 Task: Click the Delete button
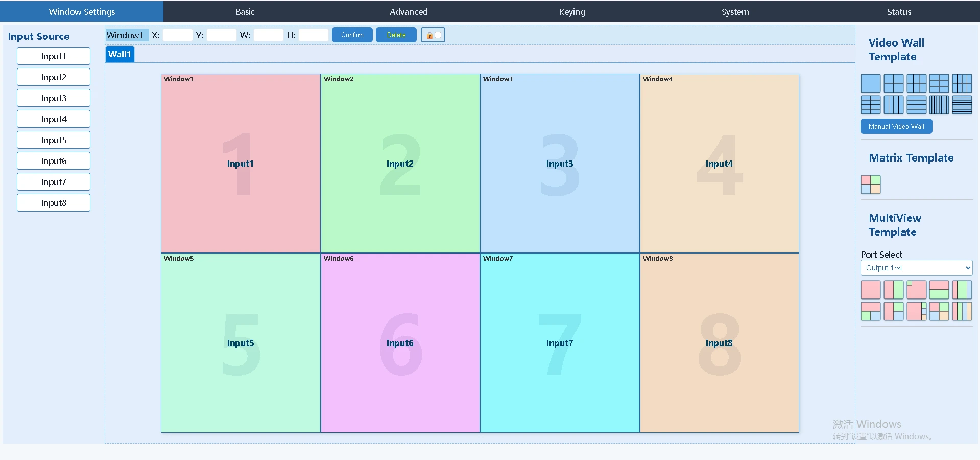(x=396, y=35)
